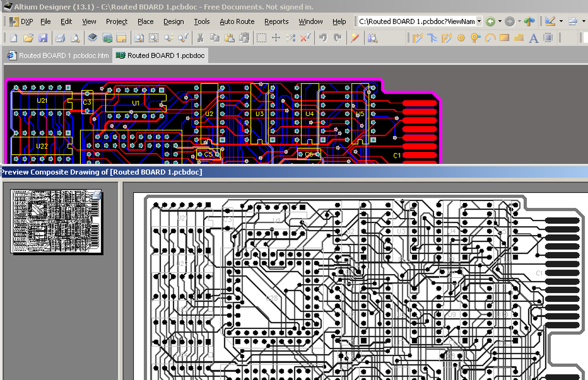Activate the Move Selection crosshair tool
The image size is (588, 380).
click(276, 38)
